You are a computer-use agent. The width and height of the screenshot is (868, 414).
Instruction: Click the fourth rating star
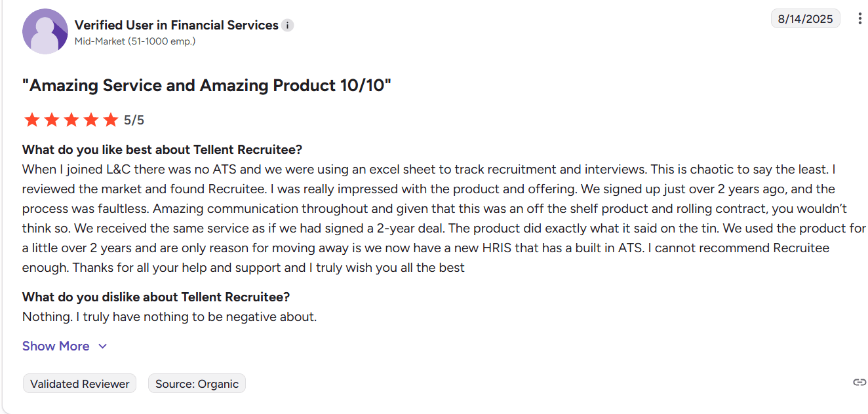pyautogui.click(x=91, y=120)
